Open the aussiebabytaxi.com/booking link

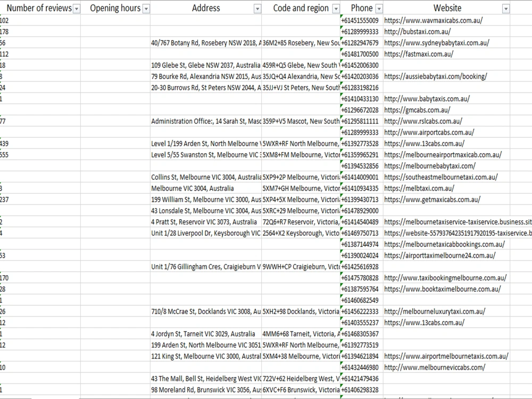436,76
